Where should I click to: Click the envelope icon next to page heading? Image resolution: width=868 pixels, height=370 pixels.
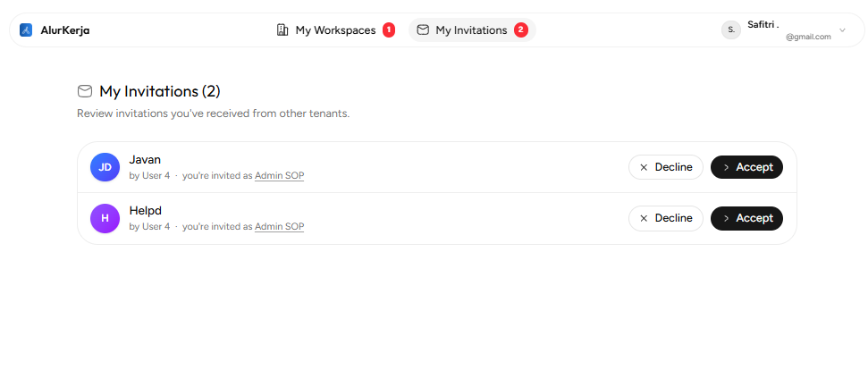click(85, 91)
